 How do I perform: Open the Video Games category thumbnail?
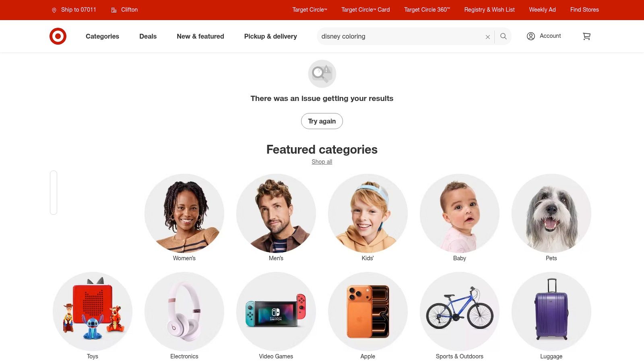(276, 312)
